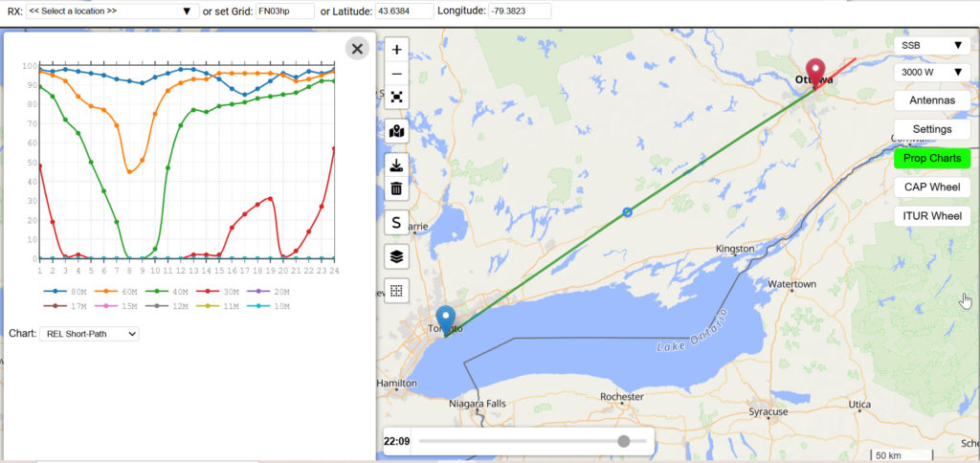This screenshot has height=463, width=980.
Task: Open the SSB mode dropdown
Action: [x=932, y=45]
